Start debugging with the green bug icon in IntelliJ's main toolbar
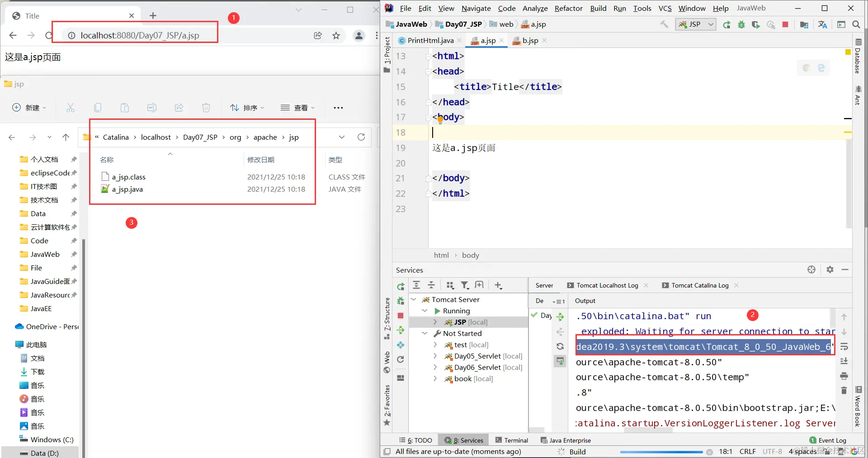Viewport: 868px width, 458px height. click(741, 24)
